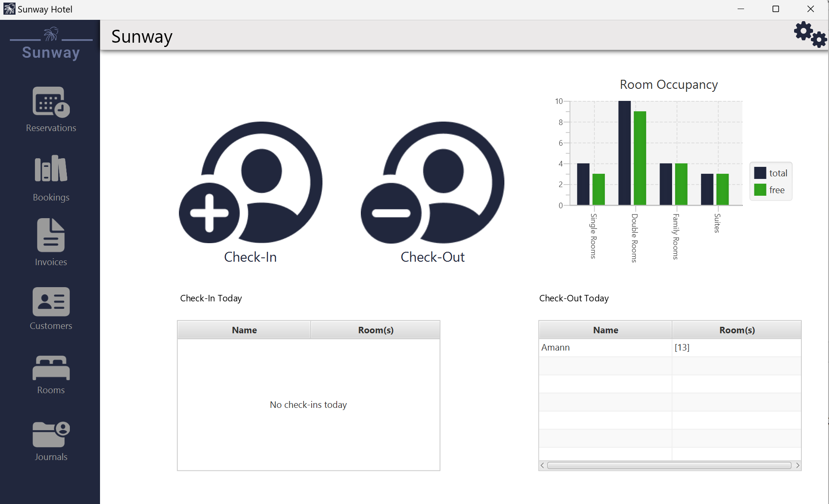829x504 pixels.
Task: Click Name header of Check-In Today table
Action: click(244, 330)
